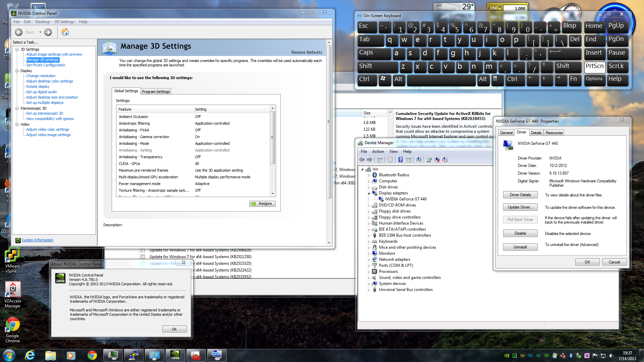Click the Disable device down-arrow icon in toolbar

coord(445,160)
